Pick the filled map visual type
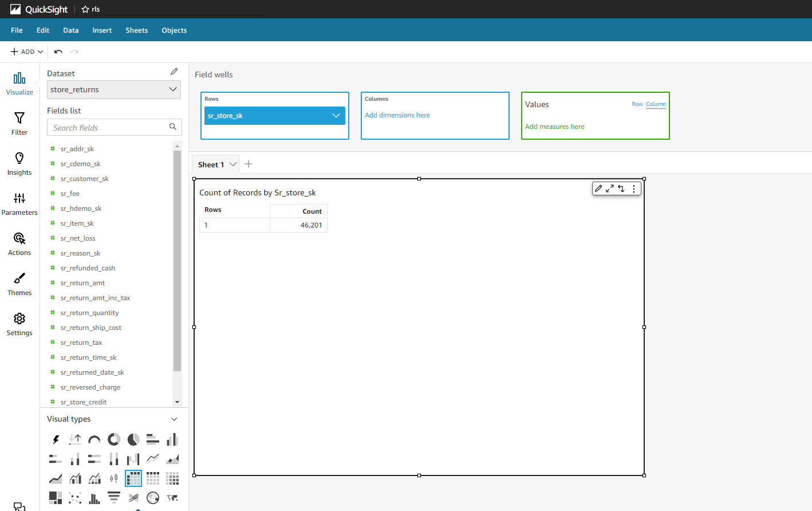This screenshot has width=812, height=511. pos(172,498)
